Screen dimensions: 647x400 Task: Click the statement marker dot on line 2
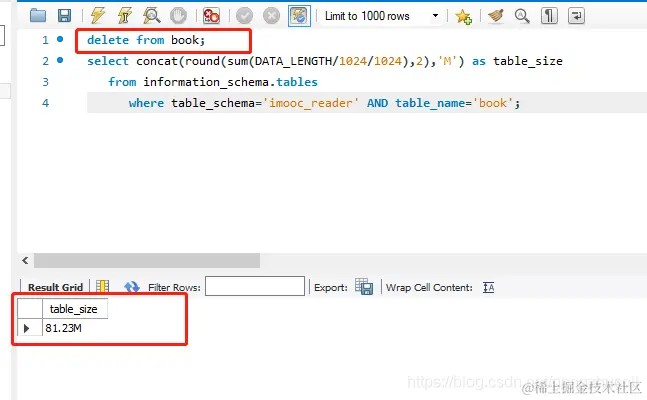(60, 60)
